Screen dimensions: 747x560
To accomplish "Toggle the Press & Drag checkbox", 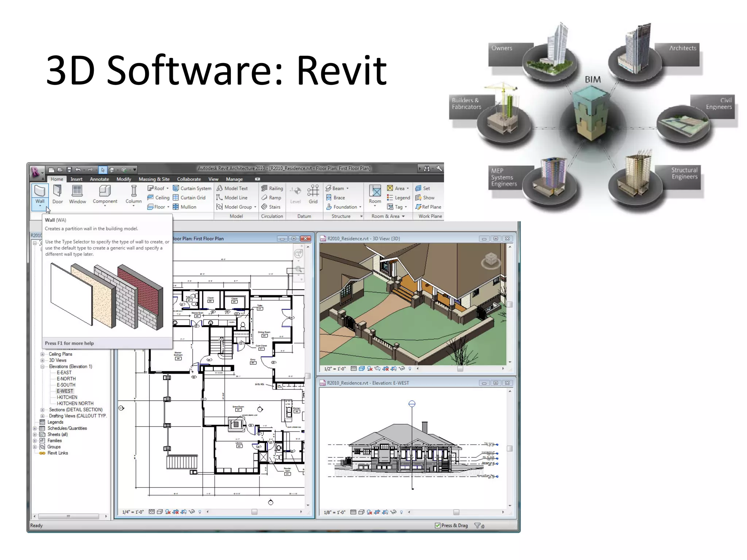I will click(x=437, y=525).
